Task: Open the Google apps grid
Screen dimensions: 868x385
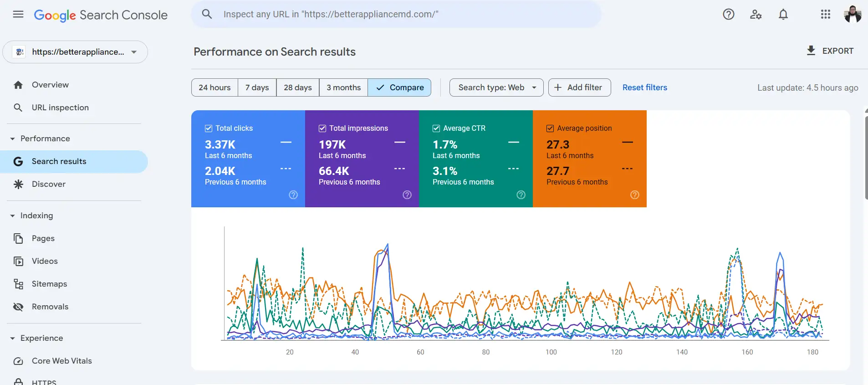Action: [x=825, y=15]
